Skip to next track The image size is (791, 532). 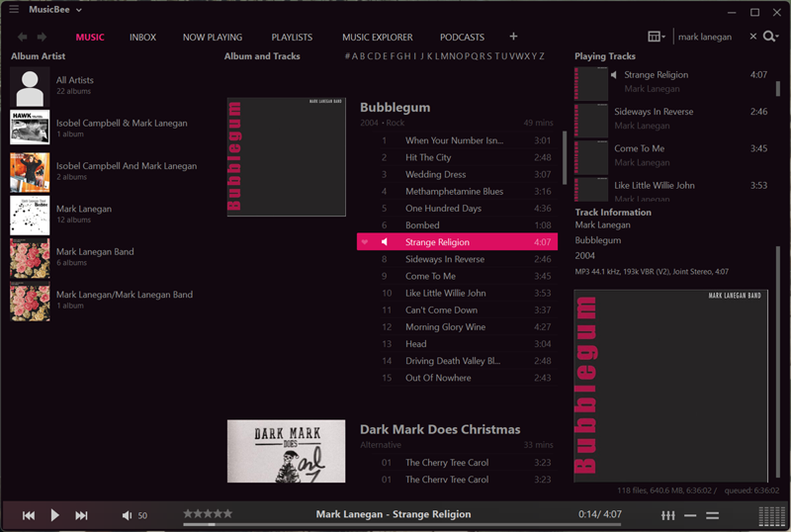tap(81, 515)
